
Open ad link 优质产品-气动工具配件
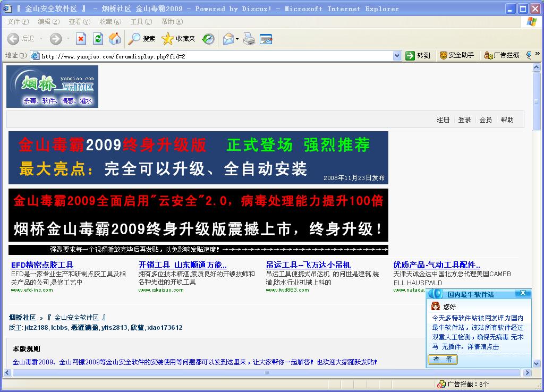pyautogui.click(x=437, y=265)
